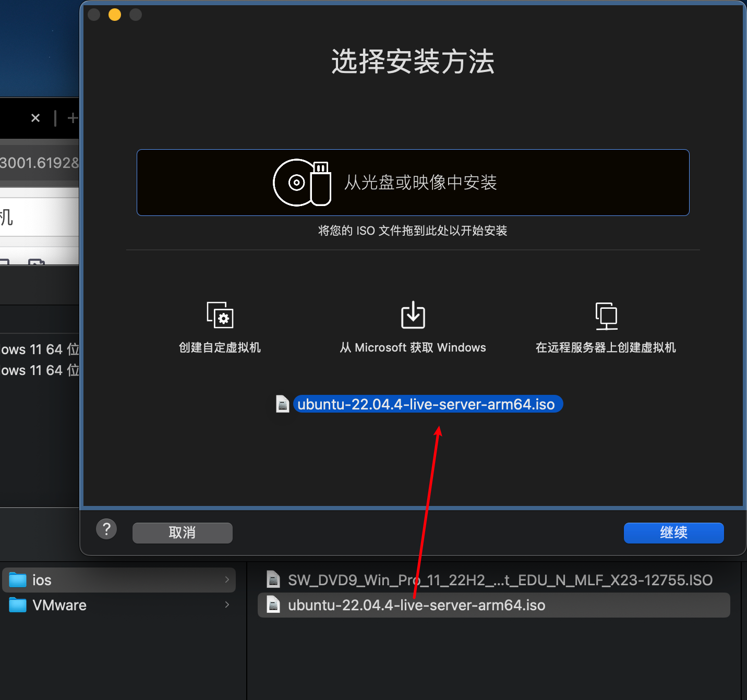Expand the ios folder chevron

point(227,580)
